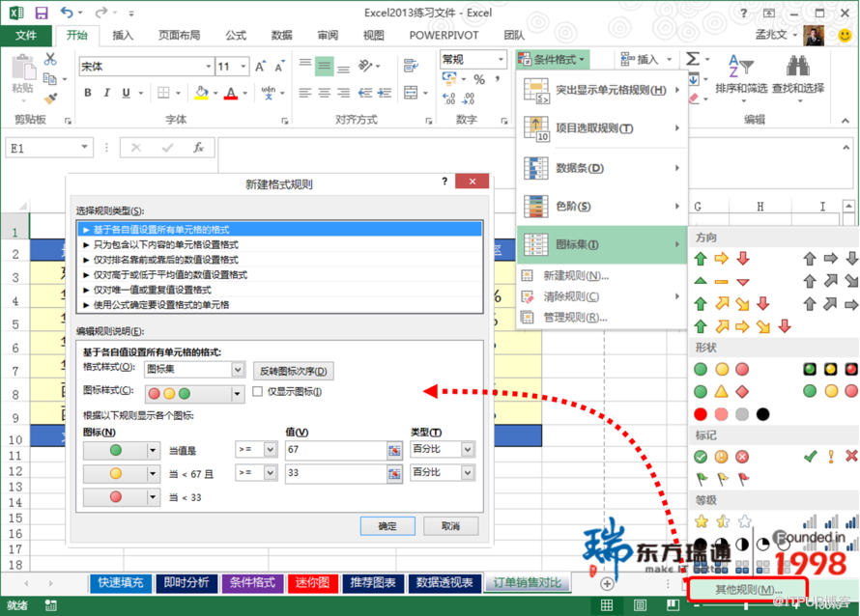The image size is (860, 616).
Task: Click the AutoSum sigma icon
Action: (693, 60)
